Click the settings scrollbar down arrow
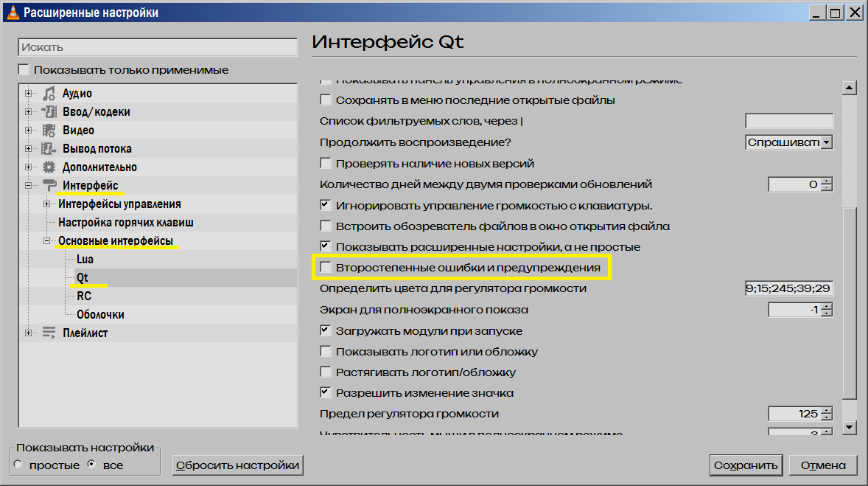 click(x=849, y=427)
